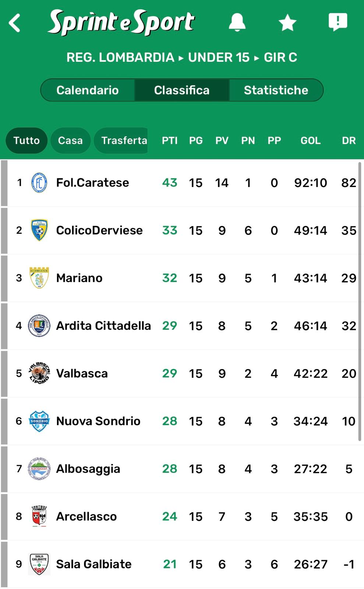Viewport: 364px width, 589px height.
Task: Tap the Arcellasco team crest
Action: (x=39, y=516)
